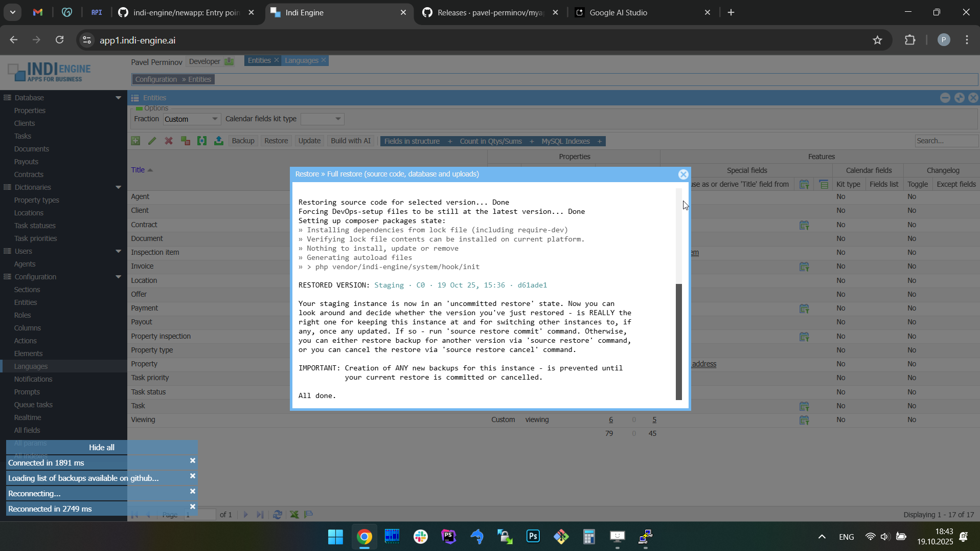Dismiss the 'Connected in 1891 ms' notification
The height and width of the screenshot is (551, 980).
tap(193, 461)
